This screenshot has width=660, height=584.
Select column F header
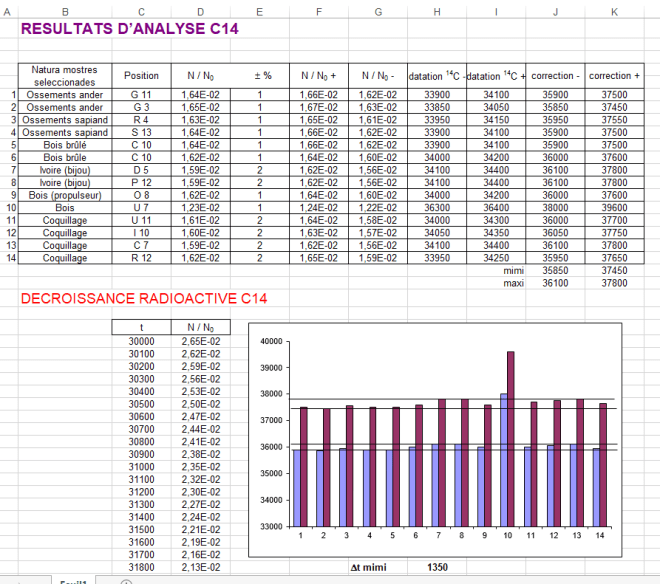click(x=319, y=12)
